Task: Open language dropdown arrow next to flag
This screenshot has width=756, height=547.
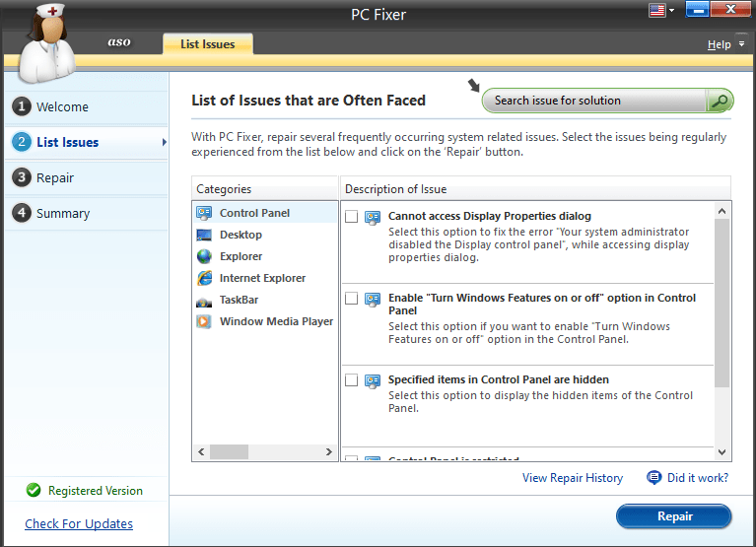Action: (x=671, y=10)
